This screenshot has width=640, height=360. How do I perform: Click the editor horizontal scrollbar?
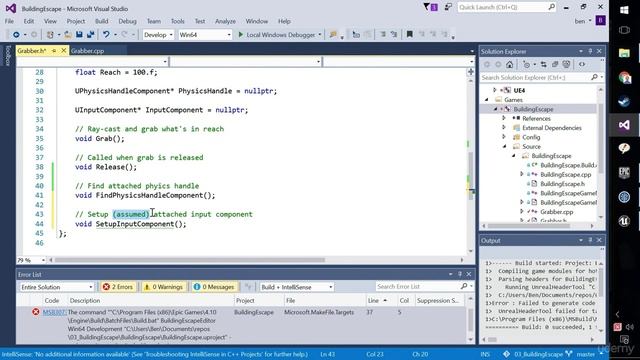point(189,260)
